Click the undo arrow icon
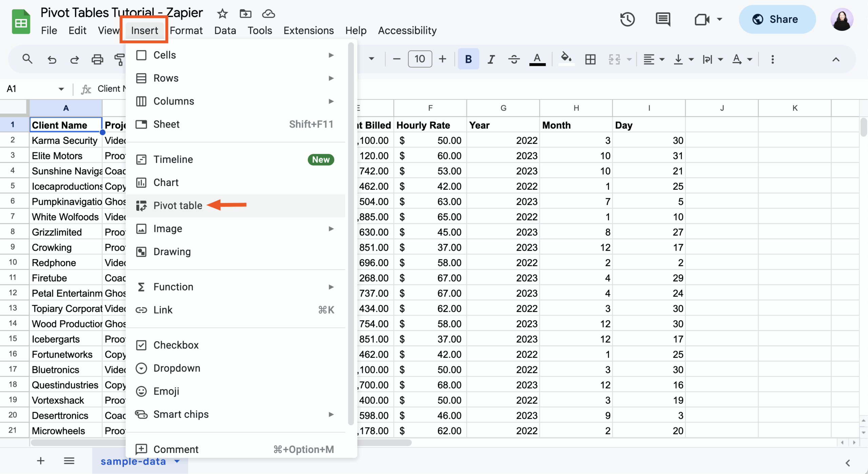Image resolution: width=868 pixels, height=474 pixels. (52, 59)
